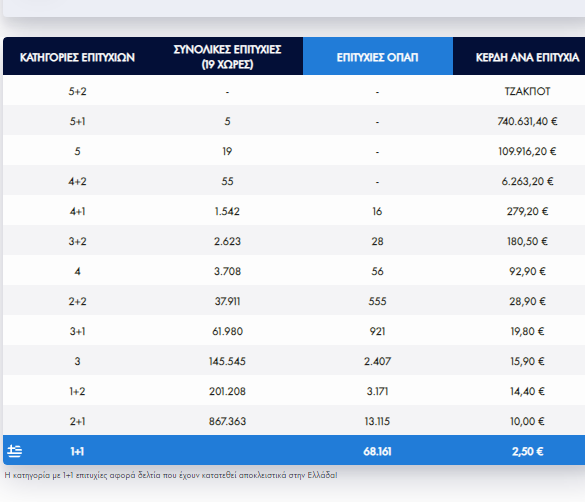Click the Greek flag icon in 1+1 row
The height and width of the screenshot is (502, 585).
pos(15,451)
